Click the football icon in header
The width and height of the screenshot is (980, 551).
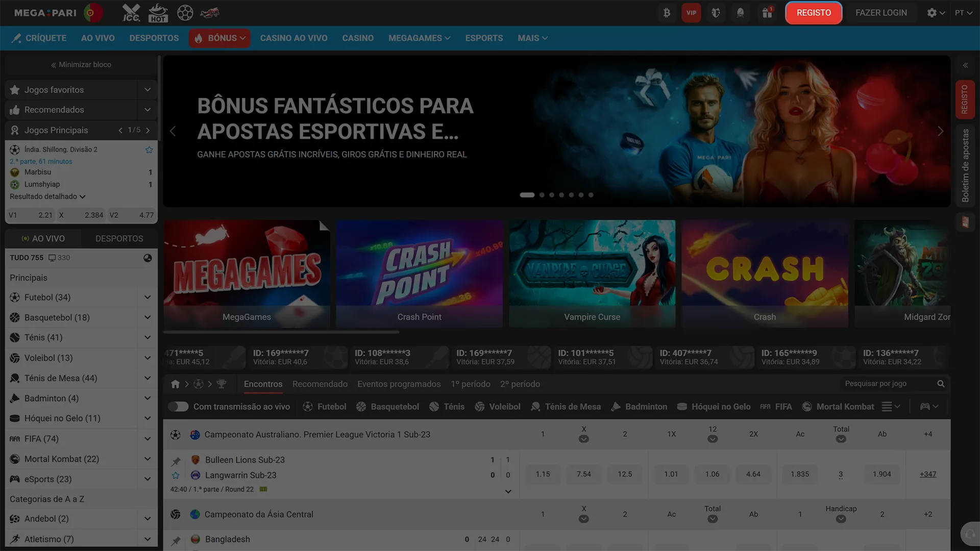pyautogui.click(x=185, y=13)
